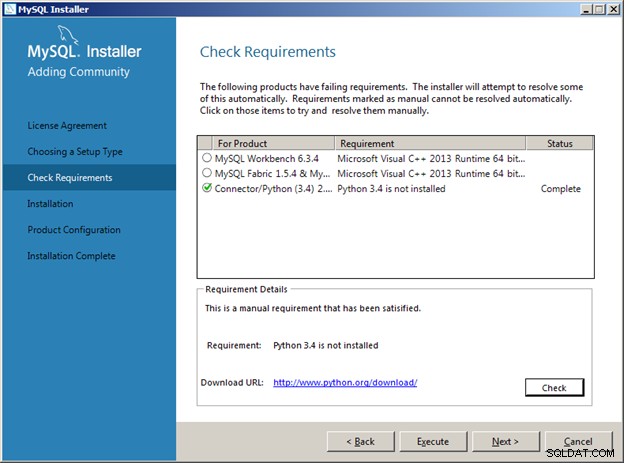624x463 pixels.
Task: Open Installation Complete step in sidebar
Action: (71, 256)
